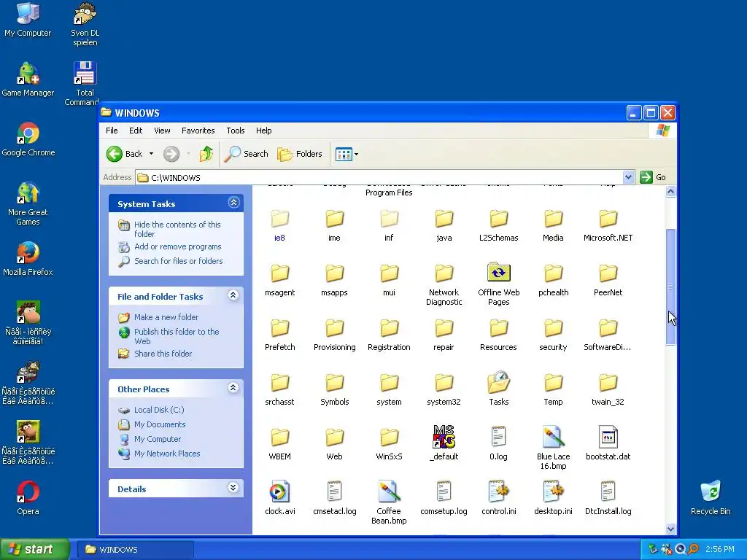This screenshot has height=560, width=747.
Task: Collapse the Other Places panel
Action: [233, 388]
